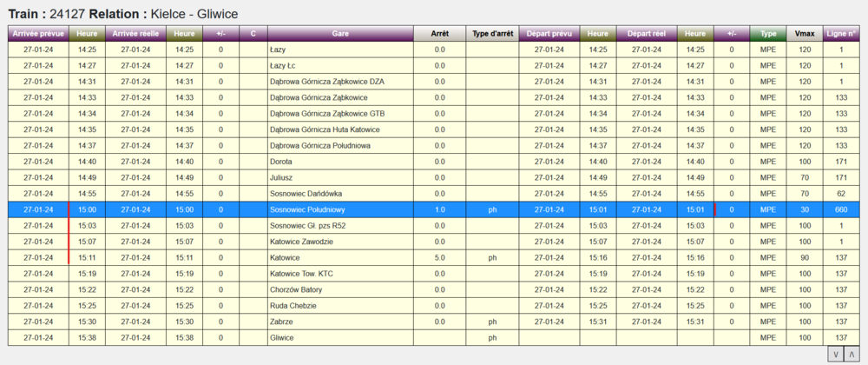
Task: Click the Arrêt column header
Action: click(439, 33)
